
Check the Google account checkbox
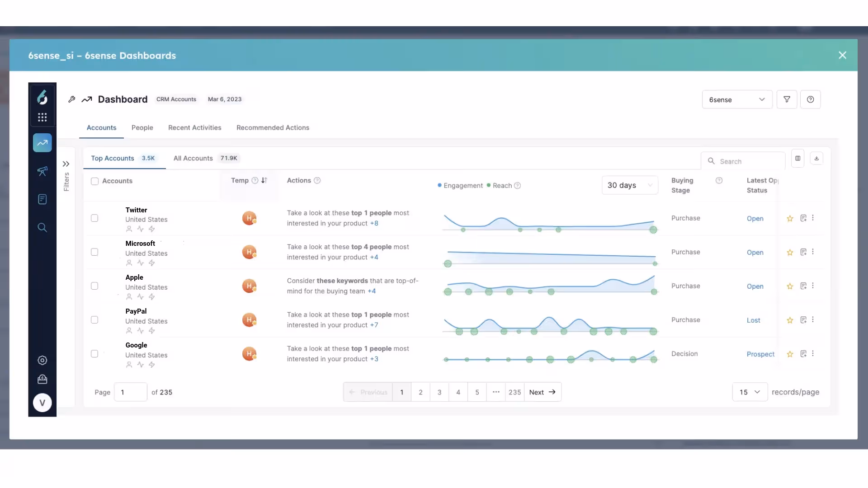click(94, 354)
